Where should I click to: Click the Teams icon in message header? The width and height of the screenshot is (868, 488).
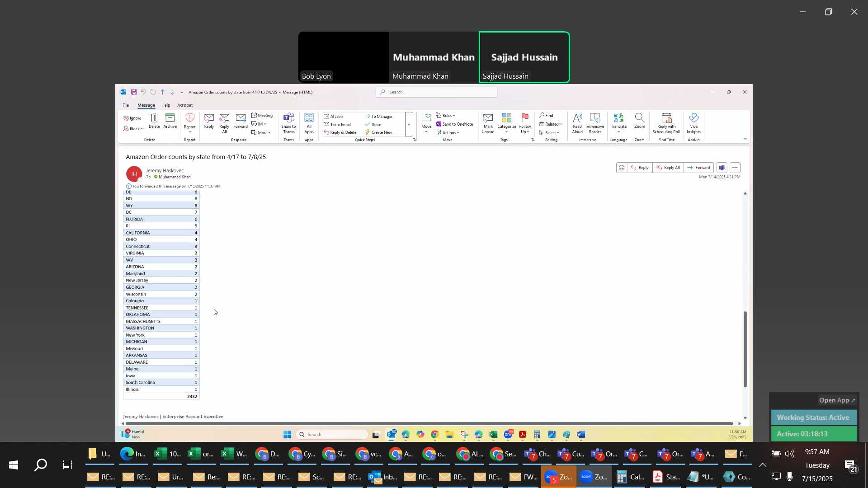pos(722,168)
